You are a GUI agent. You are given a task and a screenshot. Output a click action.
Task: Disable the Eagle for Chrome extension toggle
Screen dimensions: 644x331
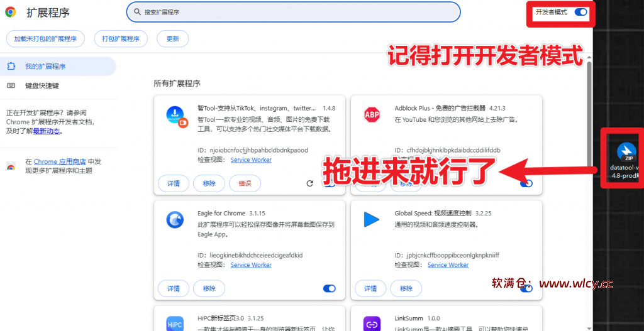pos(330,288)
